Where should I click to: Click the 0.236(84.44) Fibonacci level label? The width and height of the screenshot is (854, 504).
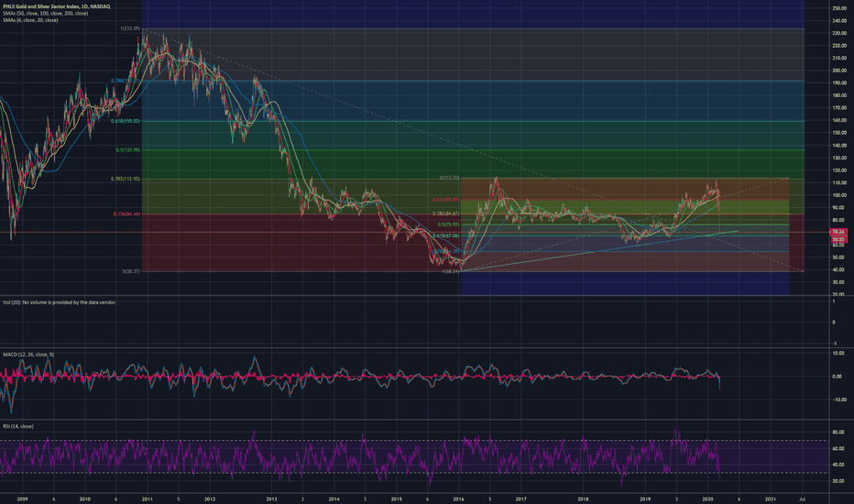coord(126,214)
